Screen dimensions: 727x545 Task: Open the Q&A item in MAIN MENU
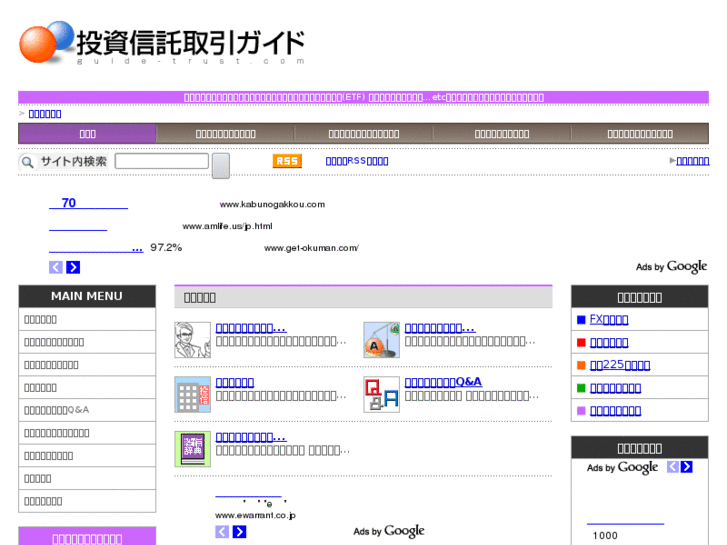pyautogui.click(x=87, y=410)
